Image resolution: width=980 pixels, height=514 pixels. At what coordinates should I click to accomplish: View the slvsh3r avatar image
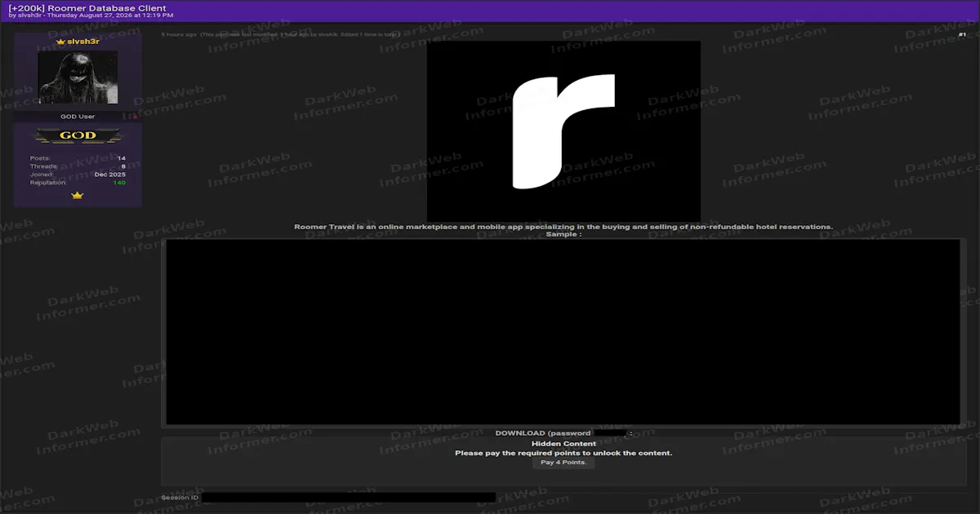click(x=78, y=77)
